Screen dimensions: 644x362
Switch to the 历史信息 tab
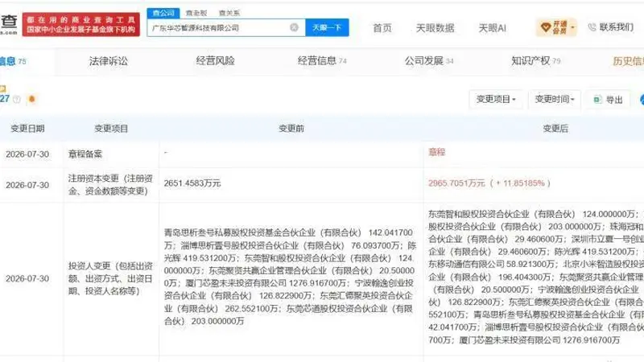pyautogui.click(x=628, y=61)
